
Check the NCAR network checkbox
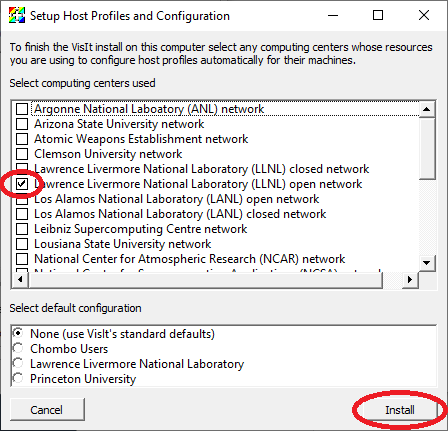[x=22, y=259]
